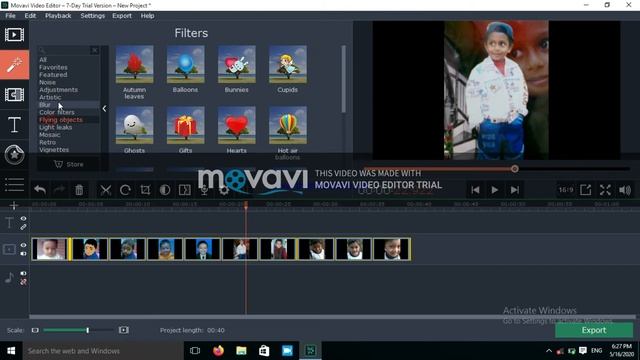Toggle video track visibility eye
640x360 pixels.
pyautogui.click(x=23, y=245)
